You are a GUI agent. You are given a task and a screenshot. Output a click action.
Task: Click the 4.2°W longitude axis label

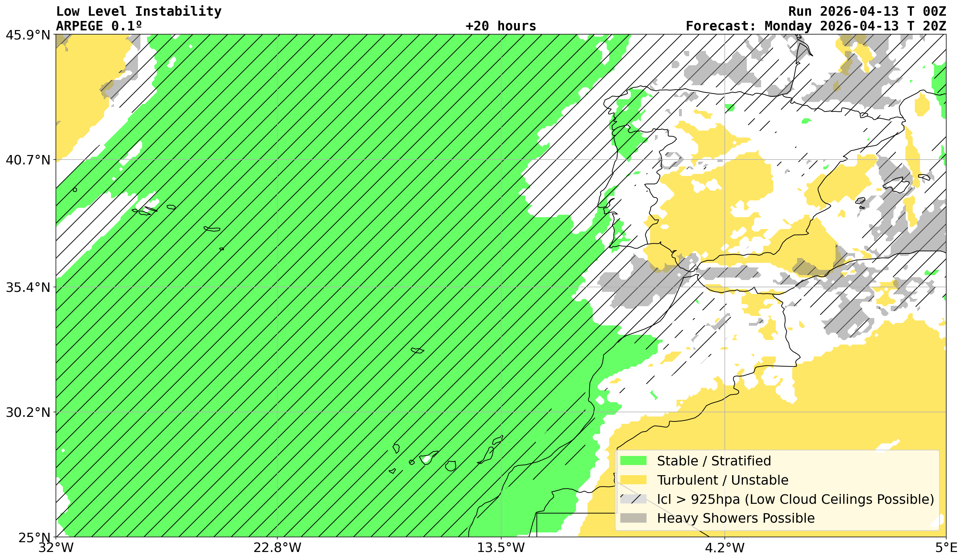tap(724, 548)
